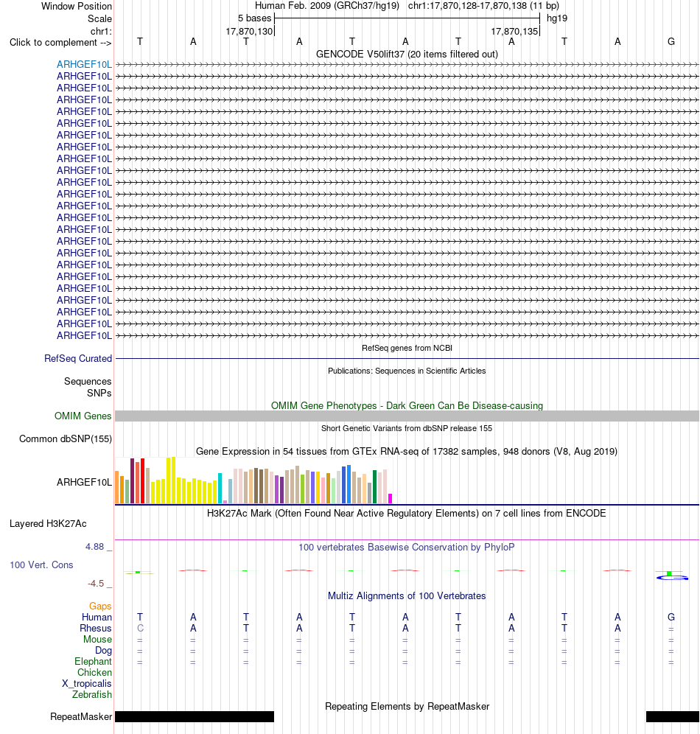Click the 'Scale' ruler label
This screenshot has height=734, width=700.
click(99, 18)
